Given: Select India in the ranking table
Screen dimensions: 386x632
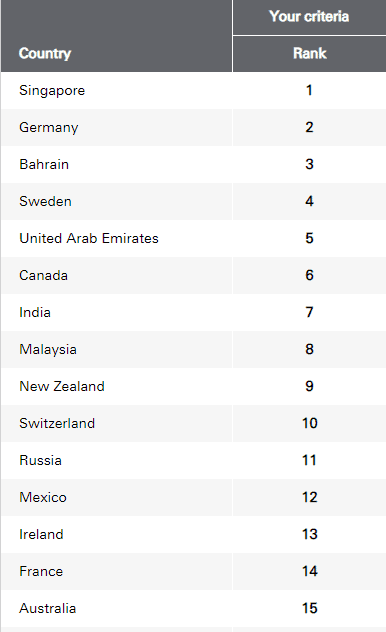Looking at the screenshot, I should pyautogui.click(x=35, y=312).
